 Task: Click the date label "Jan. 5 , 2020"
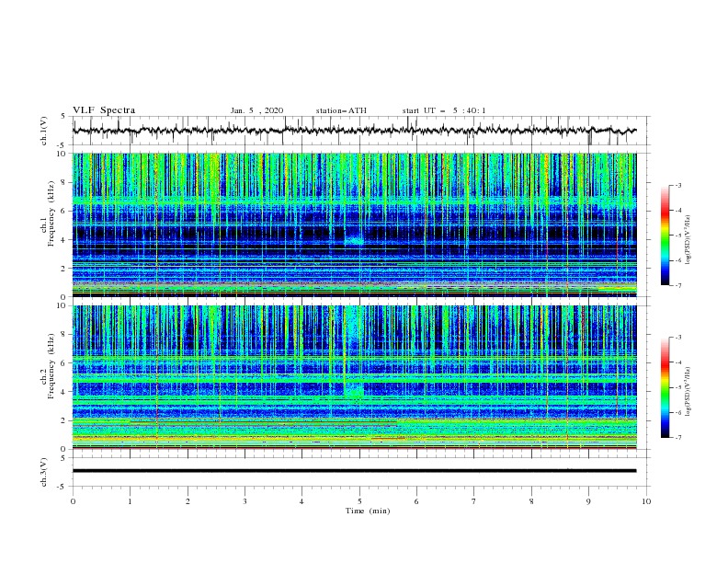coord(256,110)
